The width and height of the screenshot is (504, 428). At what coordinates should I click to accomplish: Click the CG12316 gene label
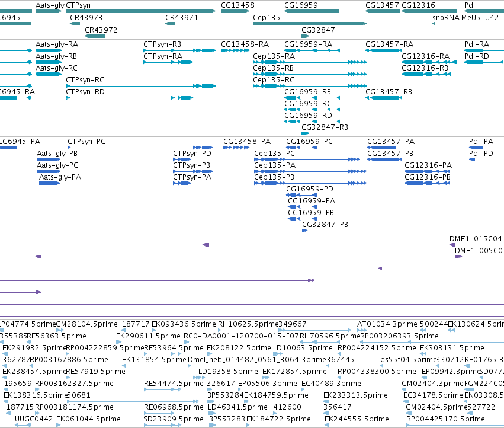click(418, 5)
